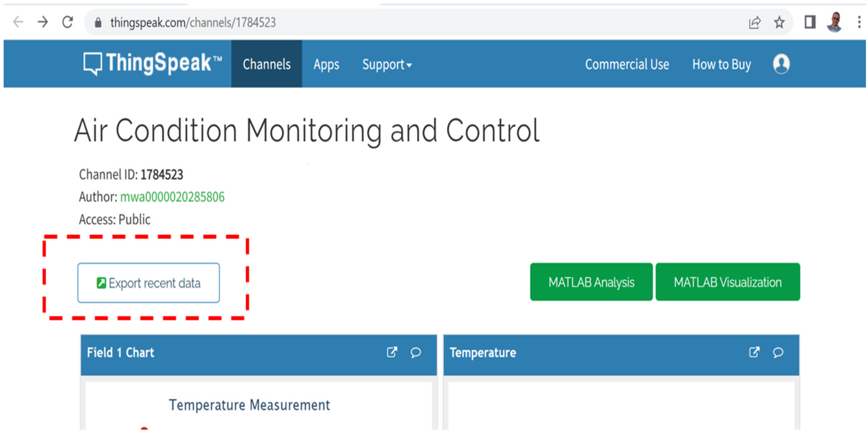Screen dimensions: 868x435
Task: Select the Channels tab
Action: pos(266,64)
